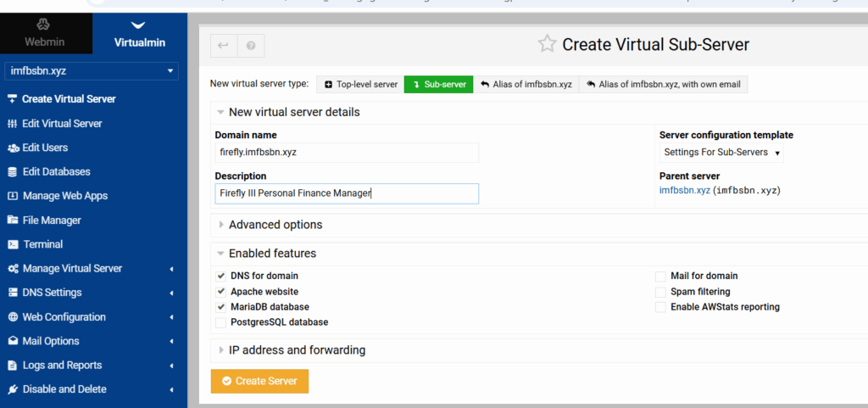This screenshot has height=408, width=868.
Task: Click the favorite star icon beside page title
Action: 548,45
